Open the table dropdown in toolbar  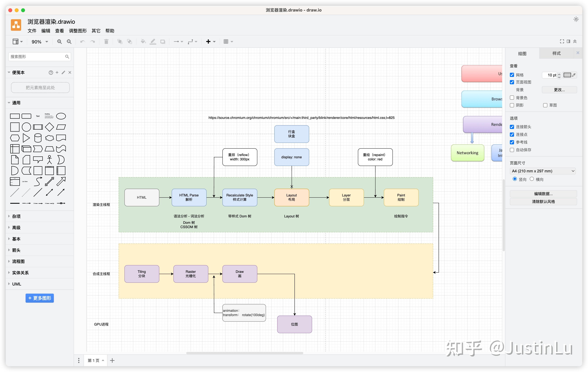(x=228, y=41)
